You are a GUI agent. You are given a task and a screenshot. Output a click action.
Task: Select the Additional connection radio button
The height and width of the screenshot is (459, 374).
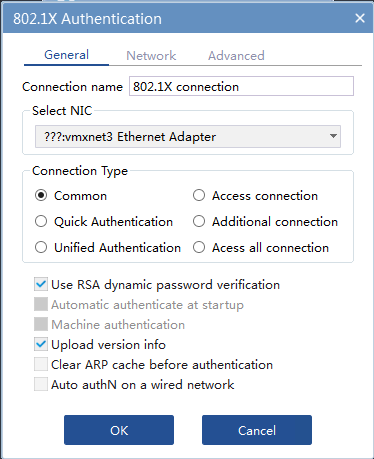point(199,221)
